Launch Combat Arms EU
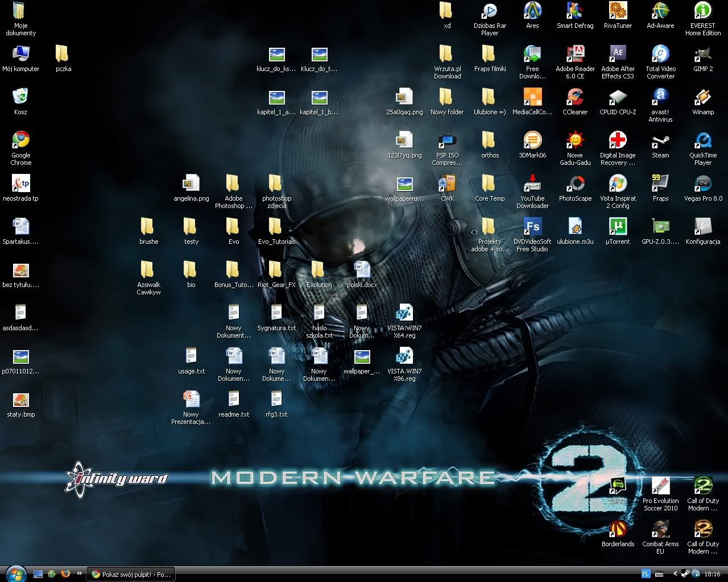728x582 pixels. [x=660, y=537]
